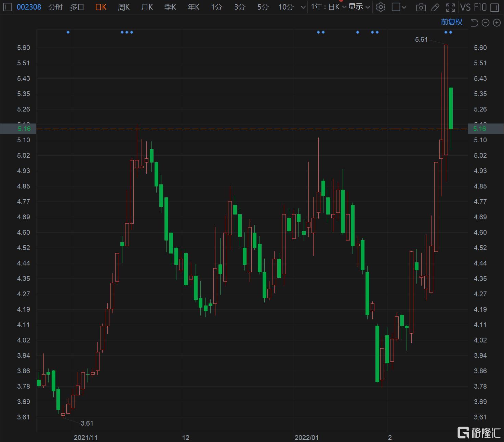The height and width of the screenshot is (442, 504).
Task: Reset chart zoom with undo arrow
Action: 474,23
